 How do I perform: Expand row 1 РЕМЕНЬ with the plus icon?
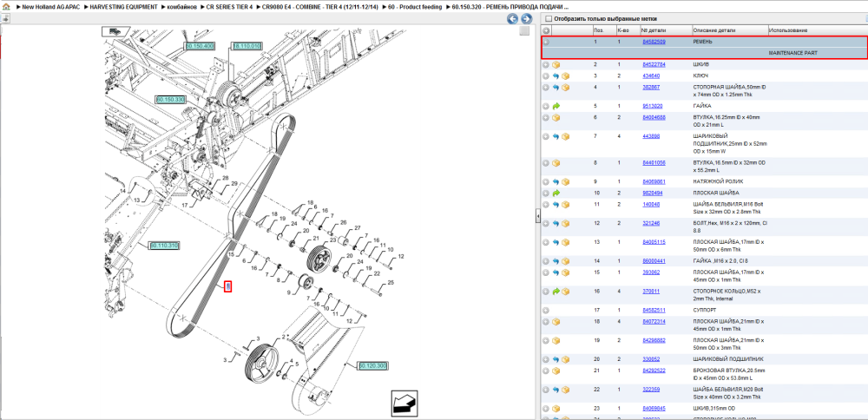[546, 42]
